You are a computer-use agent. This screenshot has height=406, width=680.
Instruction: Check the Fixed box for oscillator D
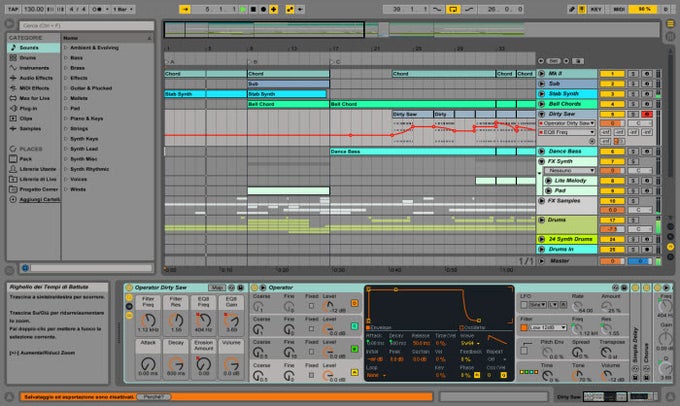[x=311, y=306]
